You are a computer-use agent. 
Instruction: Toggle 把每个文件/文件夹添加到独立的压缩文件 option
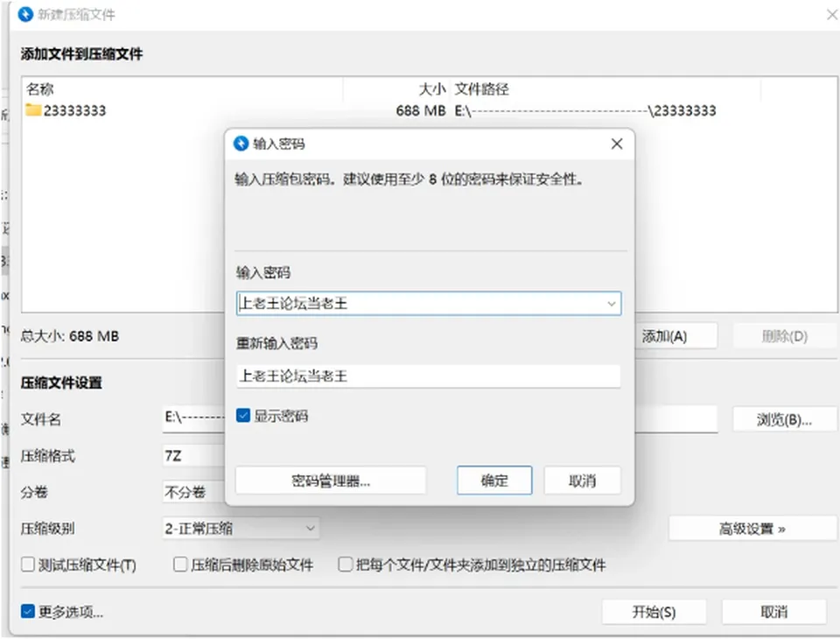(x=346, y=565)
